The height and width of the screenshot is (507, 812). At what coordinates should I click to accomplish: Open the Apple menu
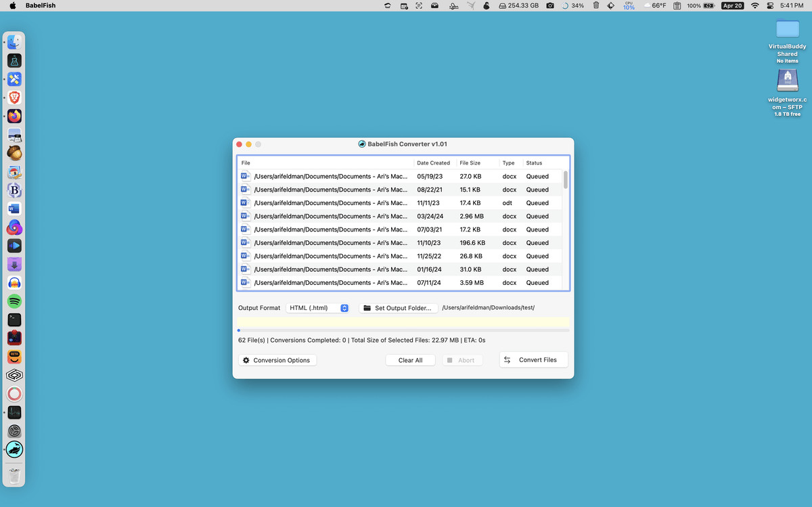[x=12, y=5]
